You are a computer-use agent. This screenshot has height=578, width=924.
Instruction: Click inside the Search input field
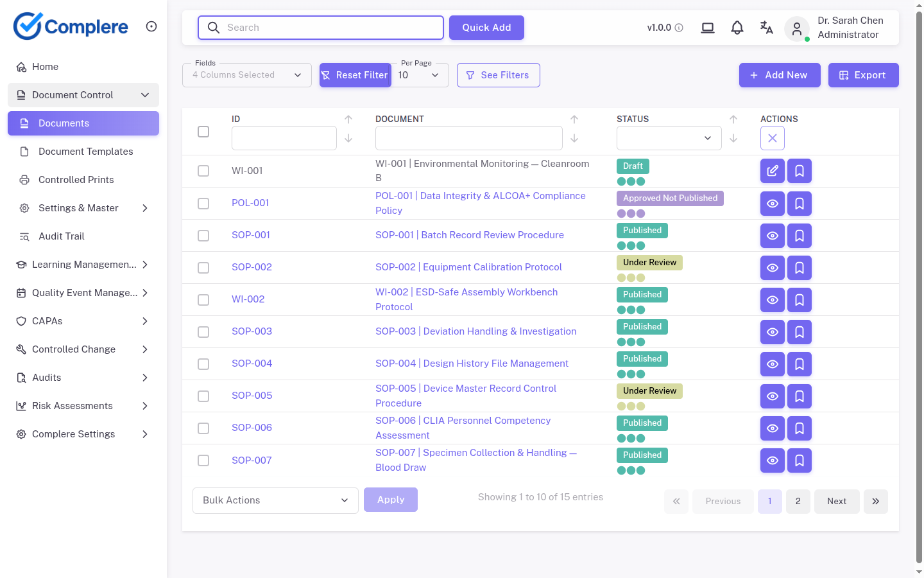pyautogui.click(x=320, y=28)
